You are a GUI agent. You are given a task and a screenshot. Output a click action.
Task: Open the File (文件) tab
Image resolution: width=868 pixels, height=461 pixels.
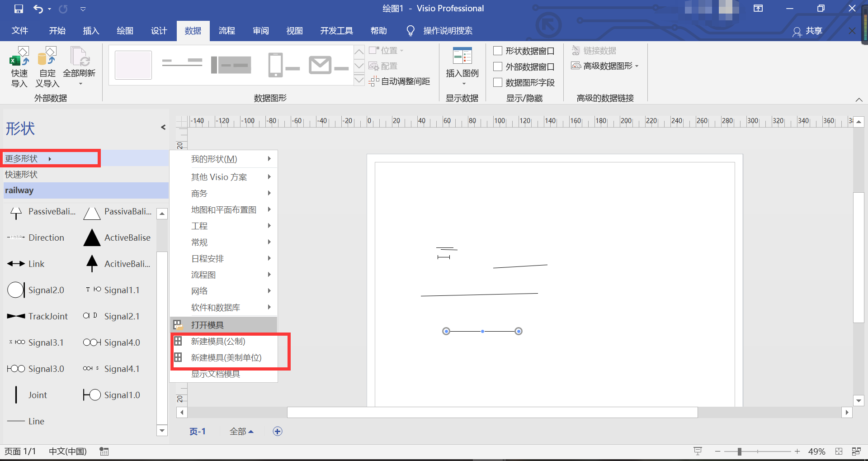(x=20, y=31)
